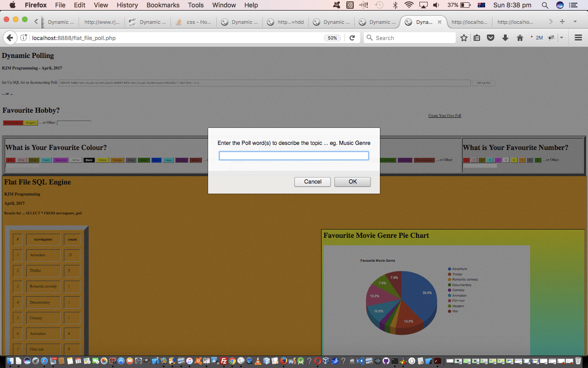
Task: Click the Wi-Fi status icon
Action: 409,5
